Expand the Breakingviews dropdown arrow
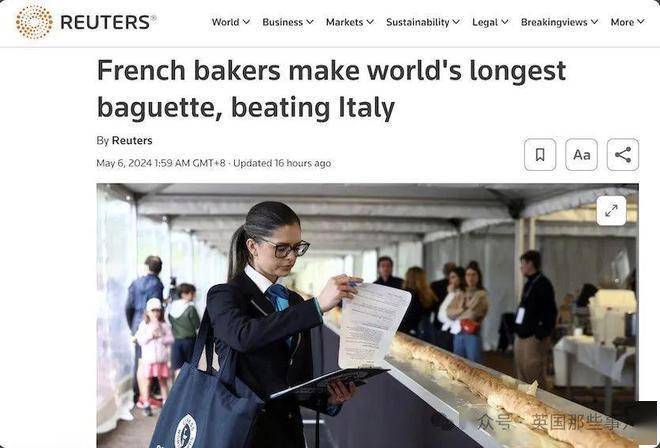 pyautogui.click(x=594, y=21)
